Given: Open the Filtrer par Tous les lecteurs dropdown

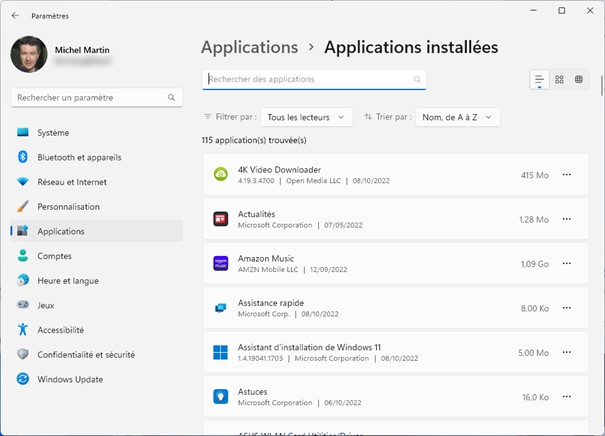Looking at the screenshot, I should (306, 117).
